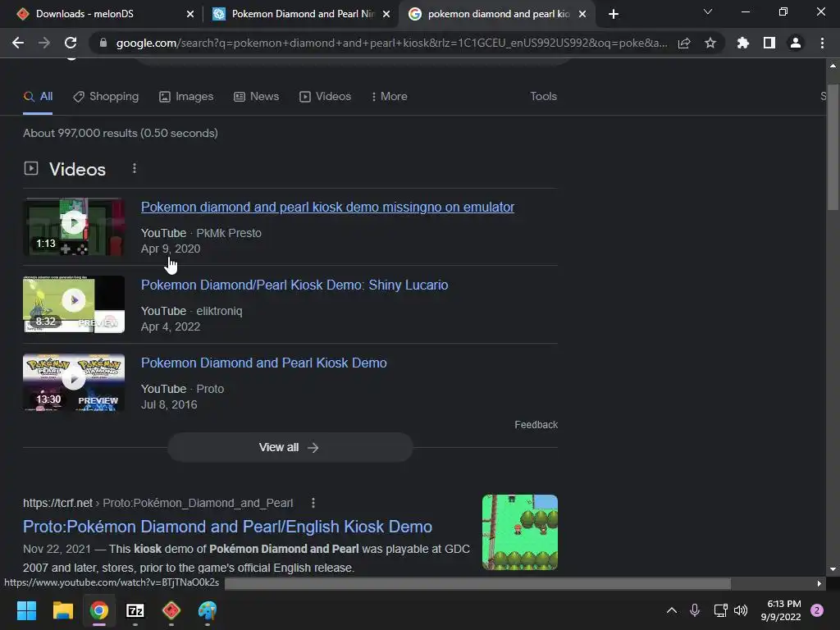Click the Feedback link
Image resolution: width=840 pixels, height=630 pixels.
coord(536,425)
